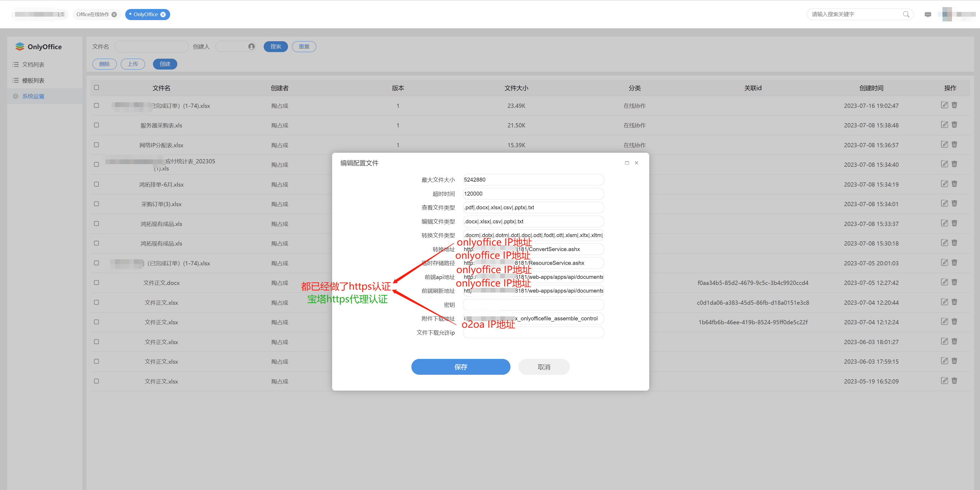The width and height of the screenshot is (980, 490).
Task: Click the 创建 button above table
Action: click(165, 64)
